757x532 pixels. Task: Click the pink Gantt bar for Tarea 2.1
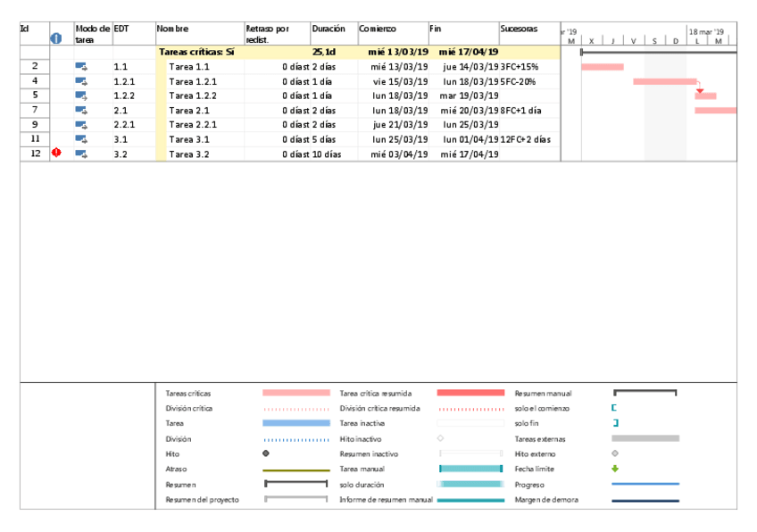[715, 111]
